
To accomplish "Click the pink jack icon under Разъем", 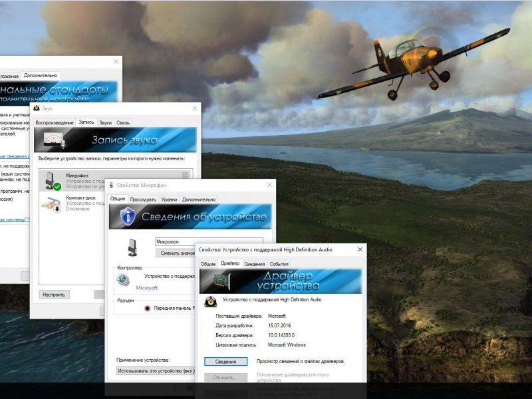I will (147, 309).
